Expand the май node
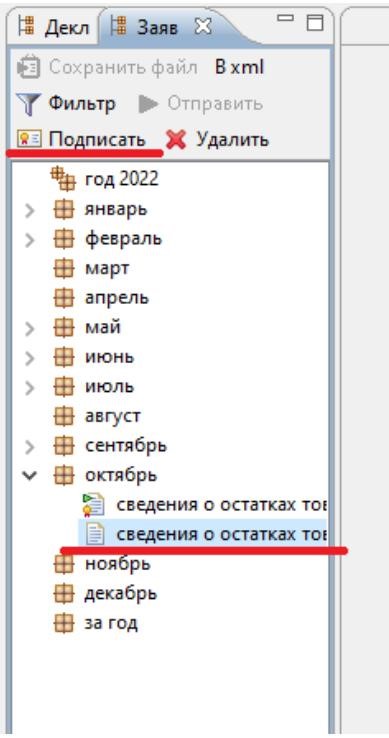 point(29,329)
